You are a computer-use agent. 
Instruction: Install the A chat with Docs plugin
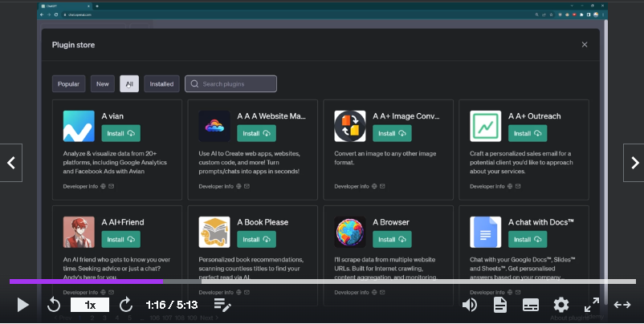[x=528, y=240]
